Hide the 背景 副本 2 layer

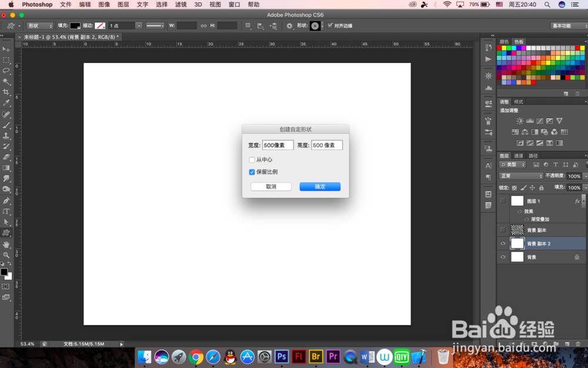503,243
